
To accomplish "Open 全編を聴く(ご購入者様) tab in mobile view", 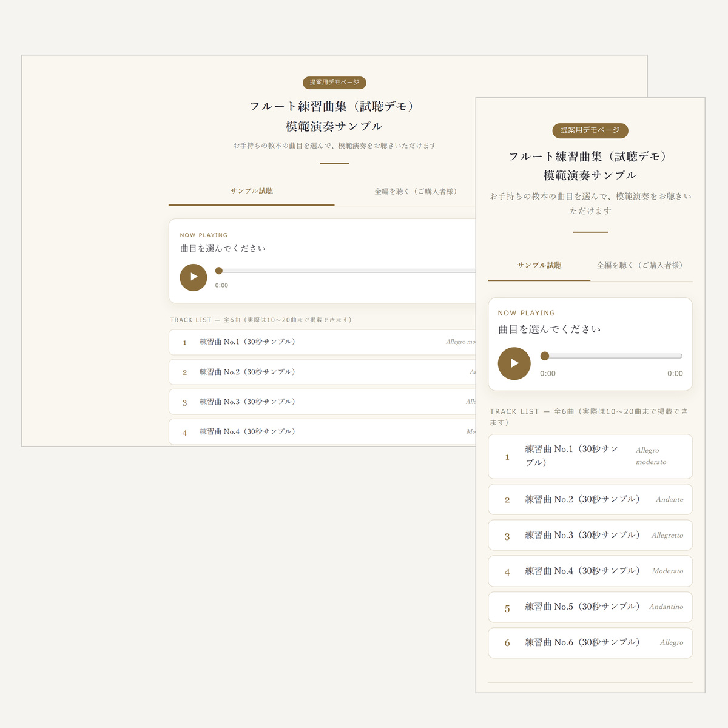I will coord(641,266).
